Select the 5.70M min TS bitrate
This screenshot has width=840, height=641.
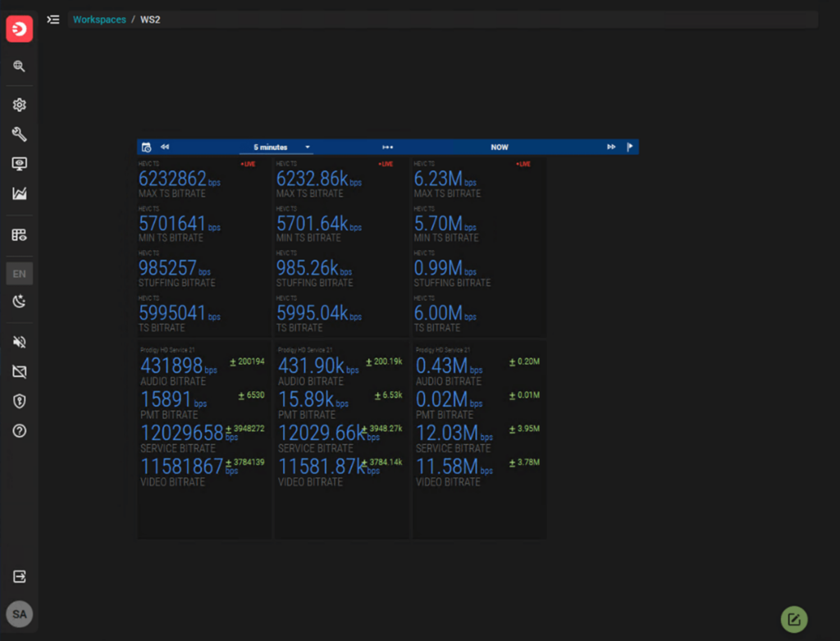[x=445, y=224]
